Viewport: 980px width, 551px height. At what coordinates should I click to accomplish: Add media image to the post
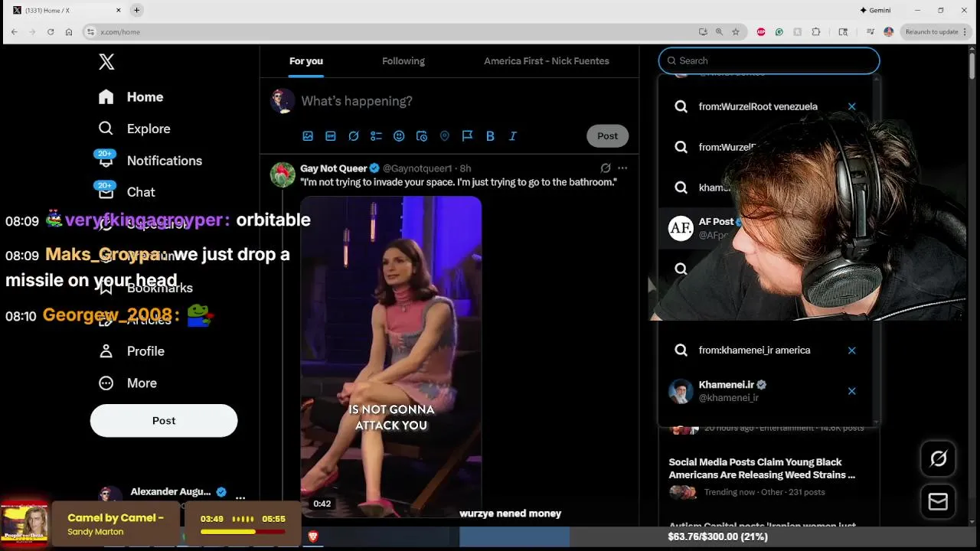click(x=308, y=136)
